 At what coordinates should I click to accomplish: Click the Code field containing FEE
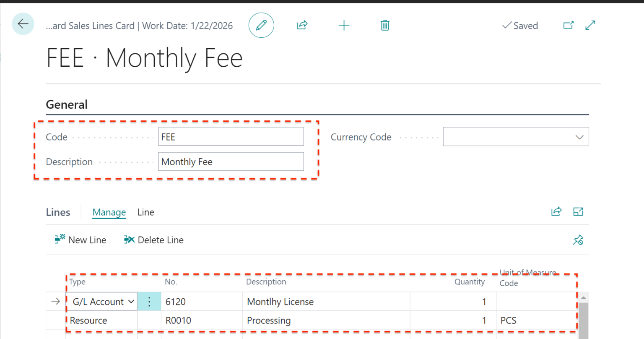tap(231, 136)
